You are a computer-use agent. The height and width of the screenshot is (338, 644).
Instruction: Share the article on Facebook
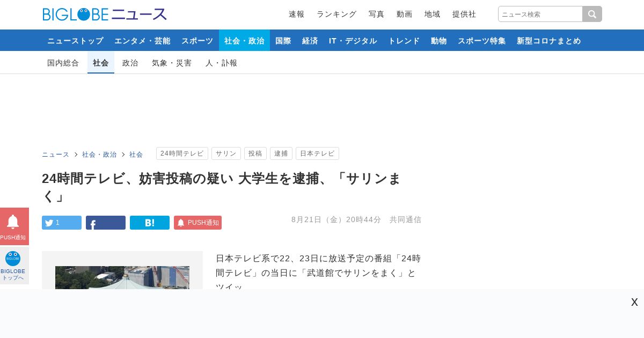(106, 223)
